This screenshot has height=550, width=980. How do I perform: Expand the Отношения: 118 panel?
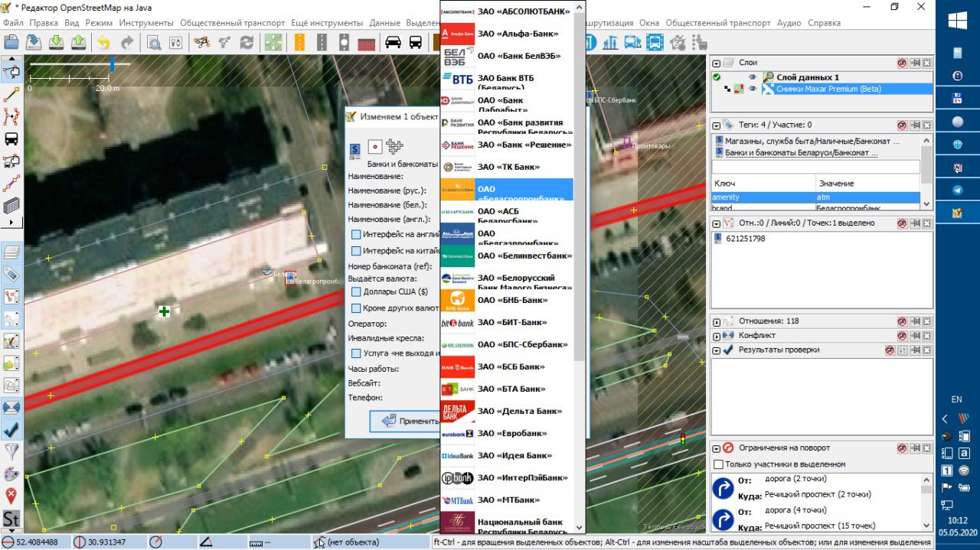(717, 321)
